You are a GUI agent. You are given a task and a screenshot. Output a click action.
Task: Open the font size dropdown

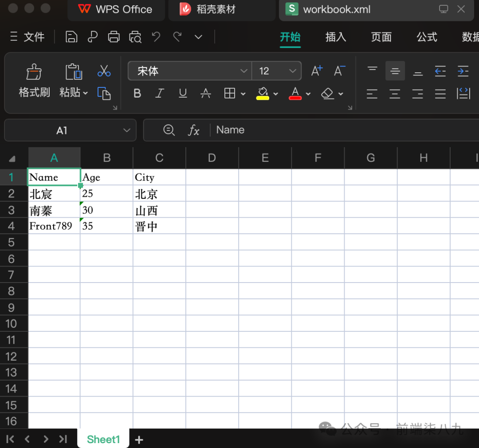[x=292, y=71]
